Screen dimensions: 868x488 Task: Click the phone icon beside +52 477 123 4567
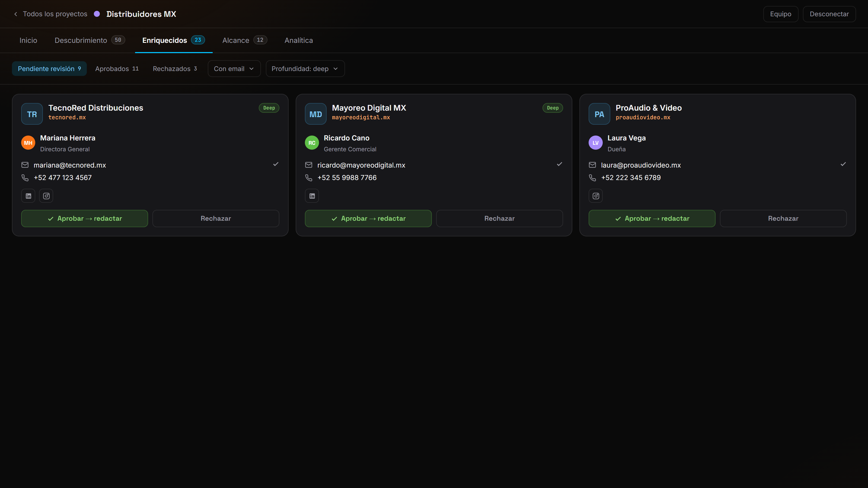25,178
